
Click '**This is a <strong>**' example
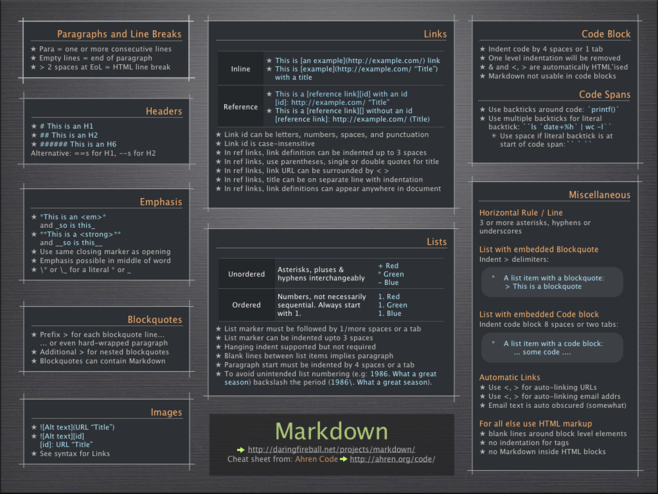80,234
